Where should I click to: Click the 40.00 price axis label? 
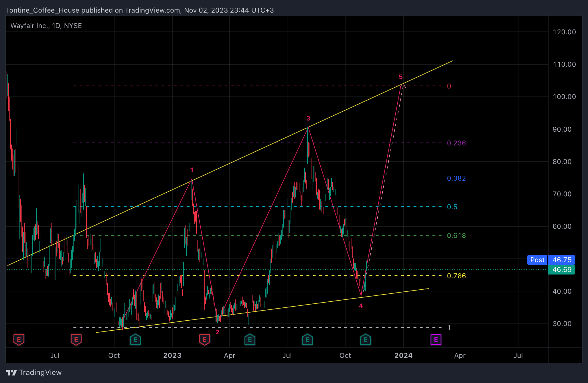(x=562, y=291)
